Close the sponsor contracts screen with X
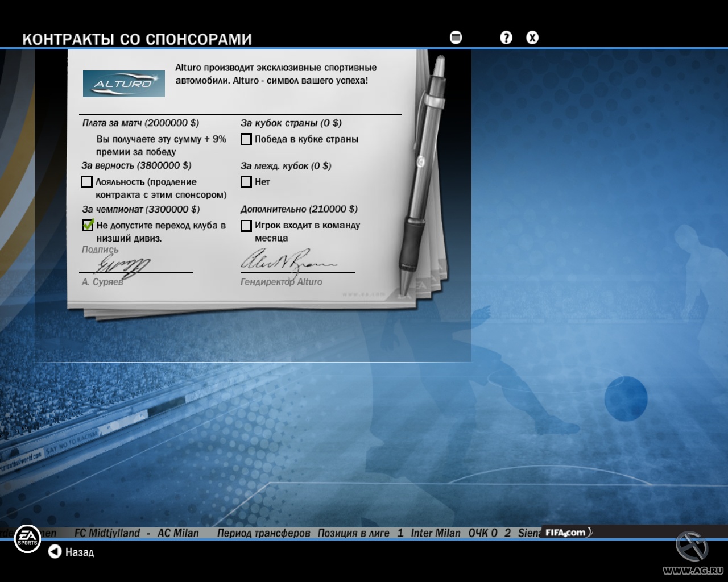The height and width of the screenshot is (582, 728). click(x=532, y=38)
